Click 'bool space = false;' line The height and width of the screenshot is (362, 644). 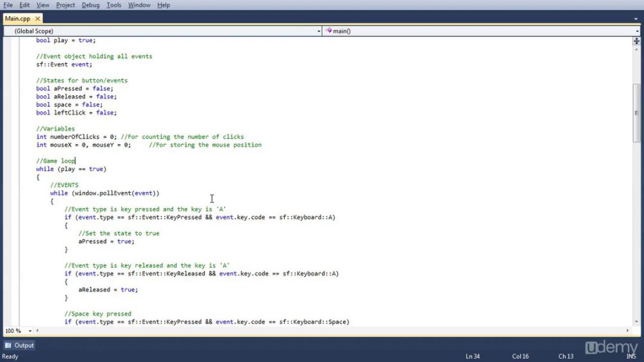pos(70,105)
